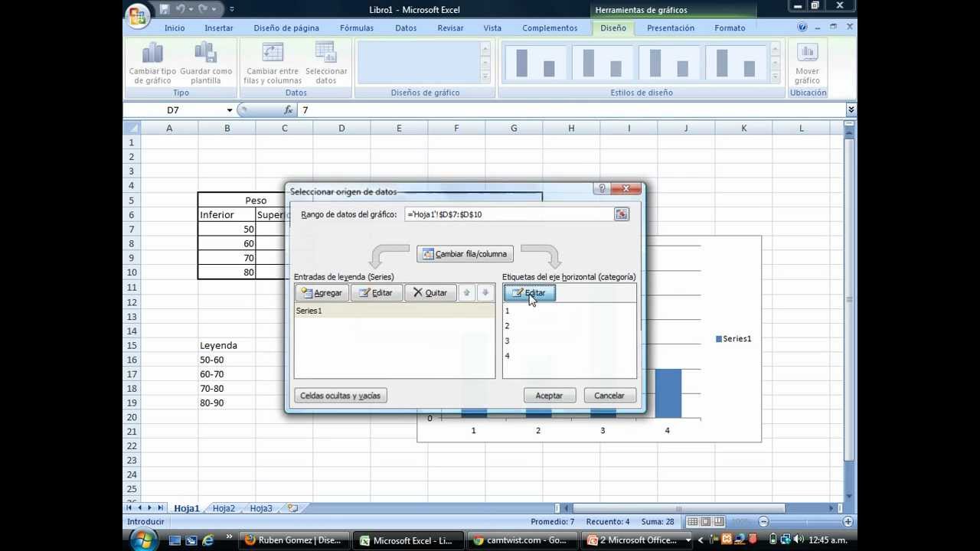980x551 pixels.
Task: Open the Presentación ribbon tab
Action: (671, 28)
